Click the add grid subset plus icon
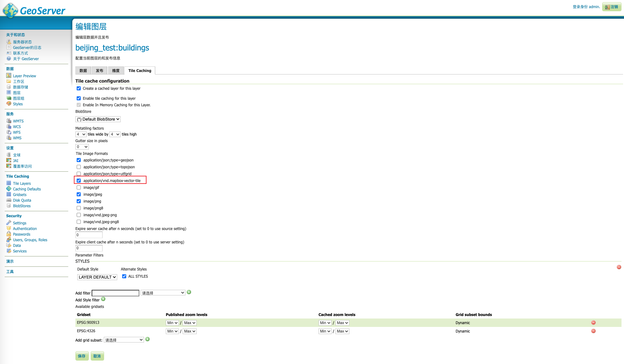The height and width of the screenshot is (364, 624). 147,339
